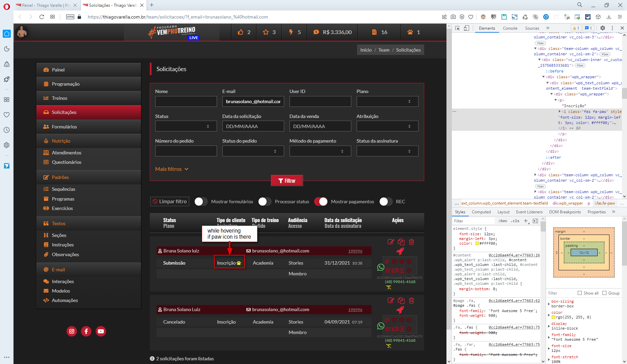Open WhatsApp for the Cancelado request
This screenshot has height=364, width=627.
point(381,326)
